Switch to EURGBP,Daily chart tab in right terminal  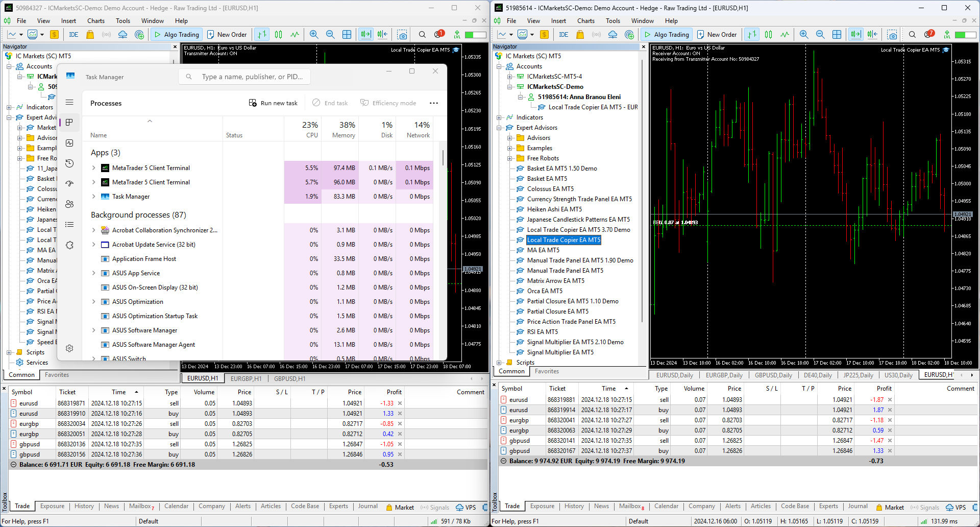[724, 375]
